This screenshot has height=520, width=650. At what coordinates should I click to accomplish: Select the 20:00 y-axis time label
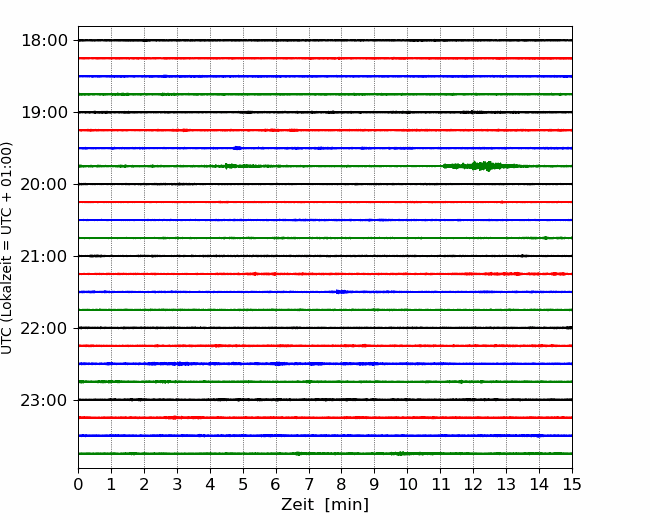(44, 184)
